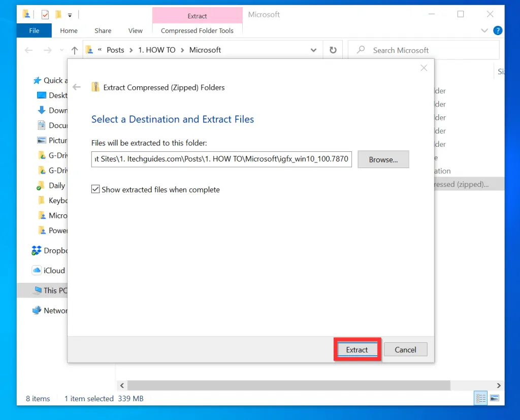Click the Browse button to choose destination

(x=383, y=159)
